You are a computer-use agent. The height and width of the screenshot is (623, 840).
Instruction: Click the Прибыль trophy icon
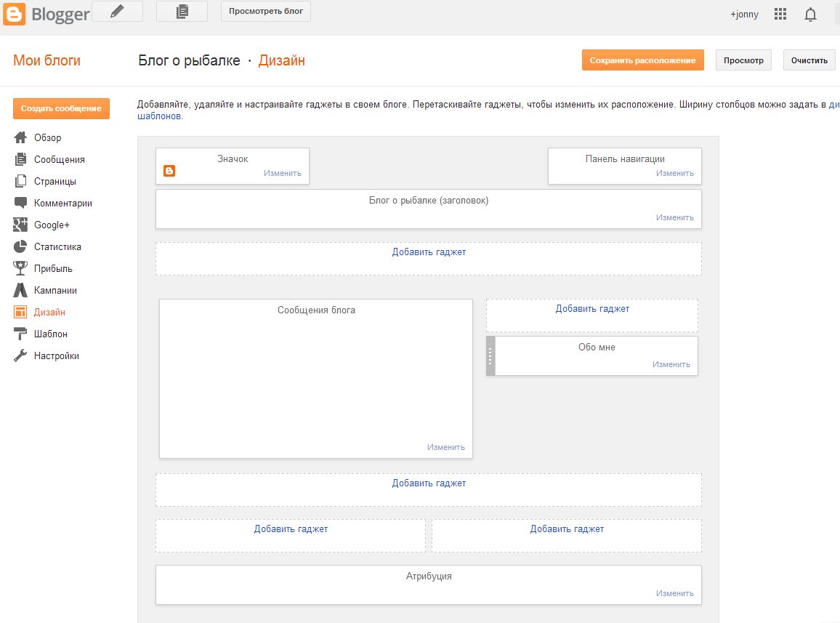[20, 268]
